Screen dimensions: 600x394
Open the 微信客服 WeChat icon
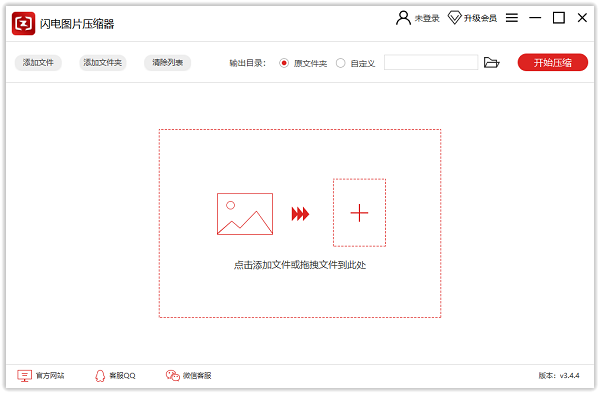point(173,376)
